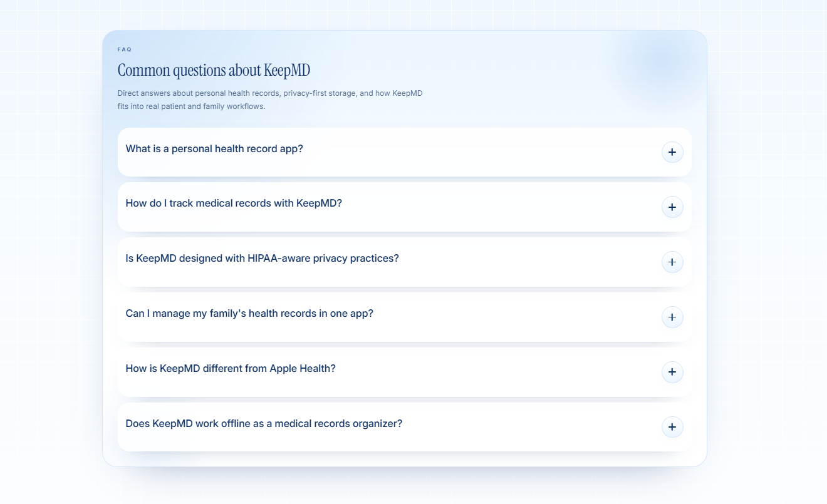Click the grid-patterned background outside the FAQ panel
Viewport: 827px width, 504px height.
point(50,250)
